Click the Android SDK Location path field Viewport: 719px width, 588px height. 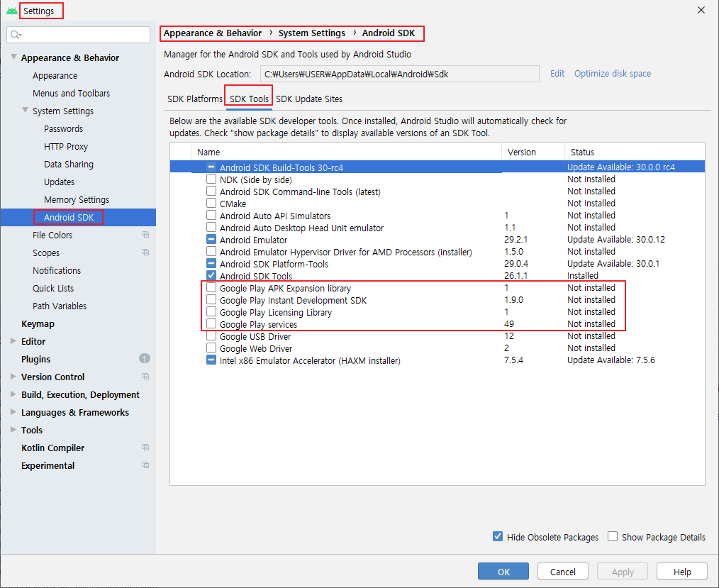coord(399,74)
